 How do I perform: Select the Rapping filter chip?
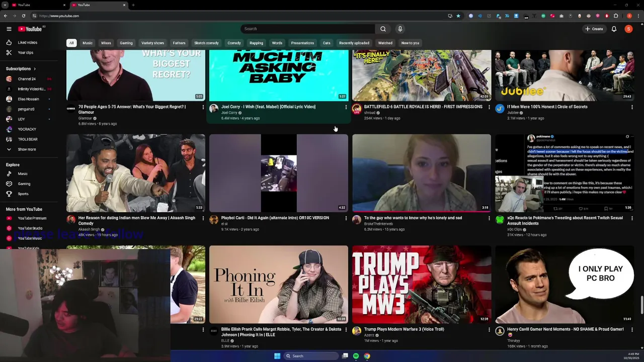[256, 43]
